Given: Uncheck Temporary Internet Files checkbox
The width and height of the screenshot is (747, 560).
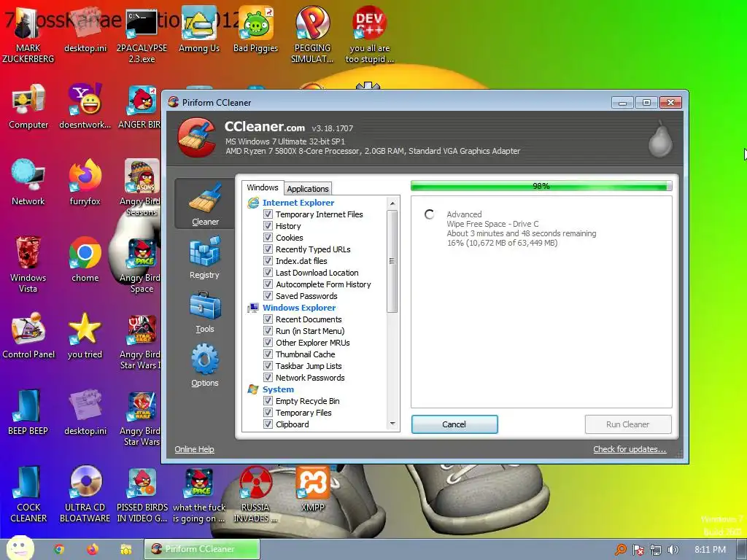Looking at the screenshot, I should pyautogui.click(x=268, y=214).
